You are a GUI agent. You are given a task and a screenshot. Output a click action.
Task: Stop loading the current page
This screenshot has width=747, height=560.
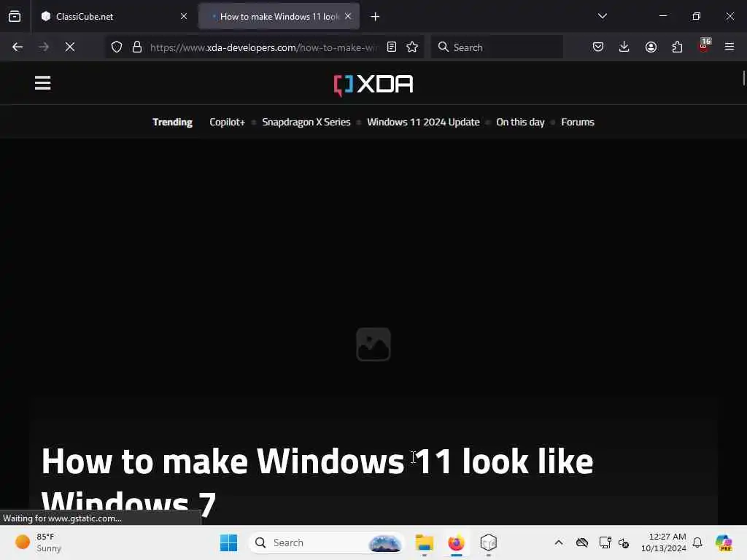tap(70, 47)
